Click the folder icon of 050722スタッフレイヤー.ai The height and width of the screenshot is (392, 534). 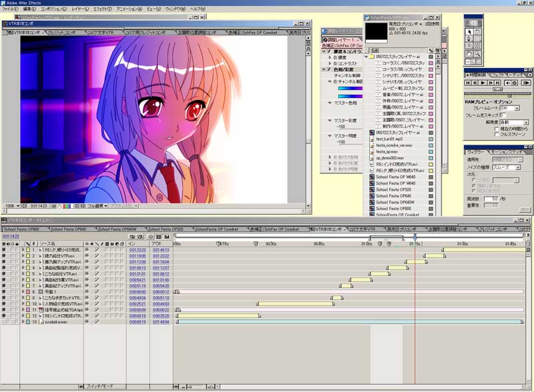[x=372, y=57]
